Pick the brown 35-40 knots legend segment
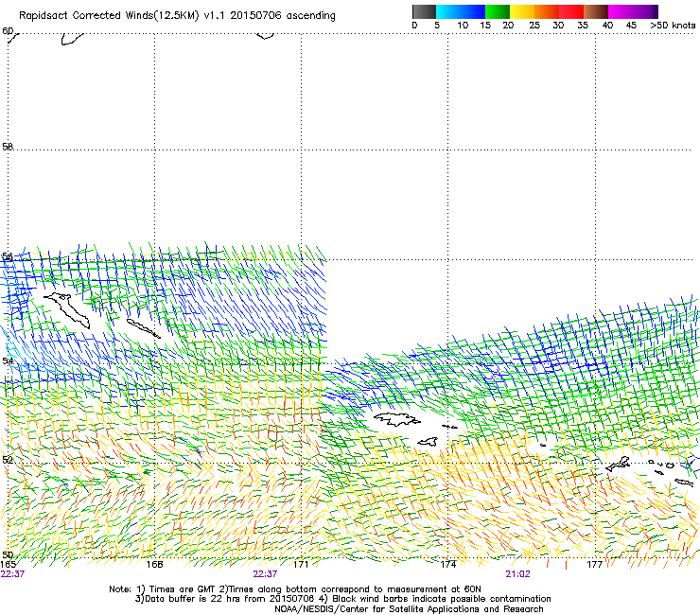Viewport: 700px width, 615px height. pos(596,11)
